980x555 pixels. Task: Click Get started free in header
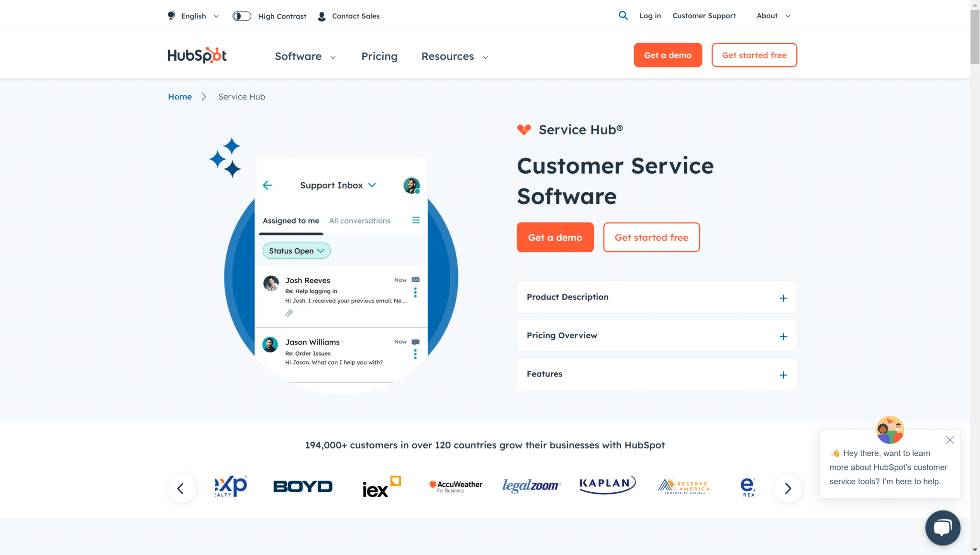(754, 55)
